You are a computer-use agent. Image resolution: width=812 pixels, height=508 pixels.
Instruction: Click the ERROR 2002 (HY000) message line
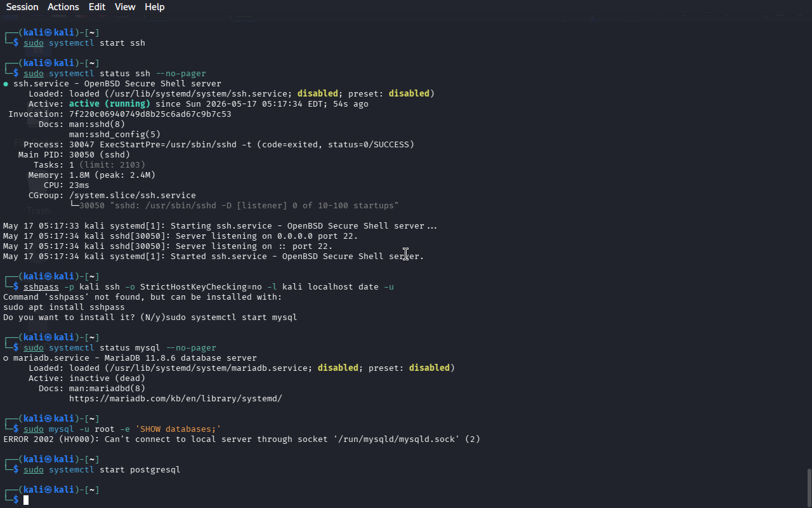242,439
